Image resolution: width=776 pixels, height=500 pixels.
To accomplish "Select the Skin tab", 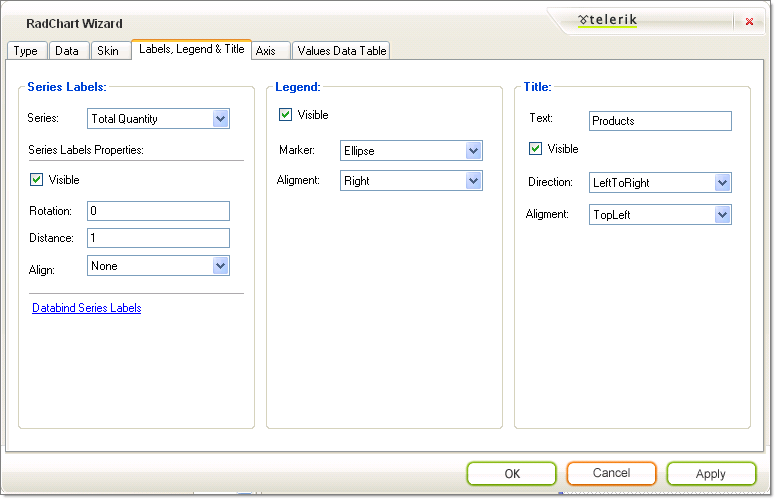I will (x=109, y=50).
